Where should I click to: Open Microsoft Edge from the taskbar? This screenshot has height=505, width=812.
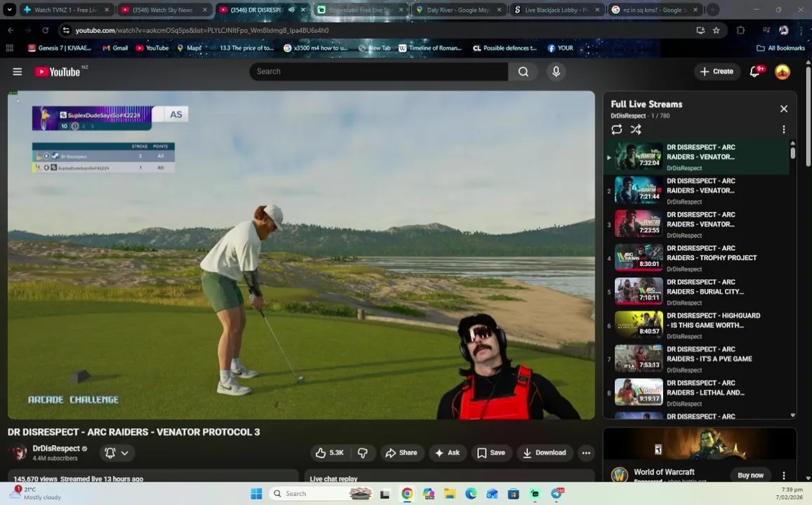(471, 494)
